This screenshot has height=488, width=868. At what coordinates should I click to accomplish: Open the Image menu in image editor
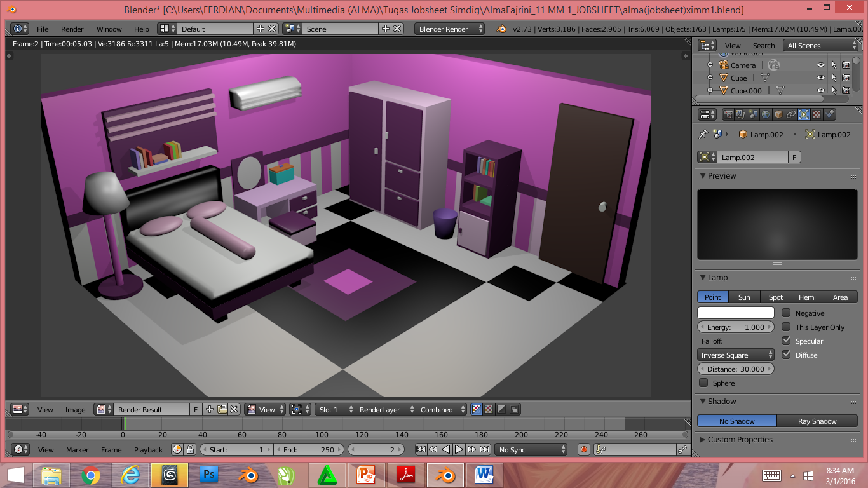[75, 410]
